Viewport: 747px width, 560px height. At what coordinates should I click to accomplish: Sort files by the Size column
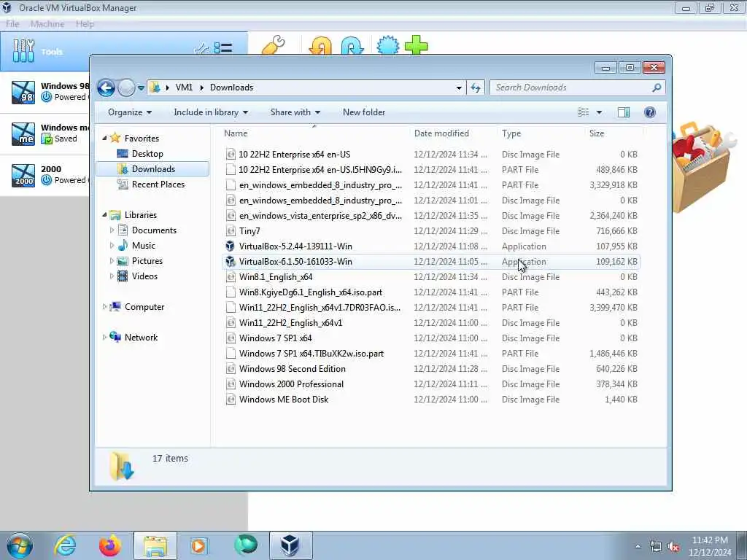[x=614, y=133]
